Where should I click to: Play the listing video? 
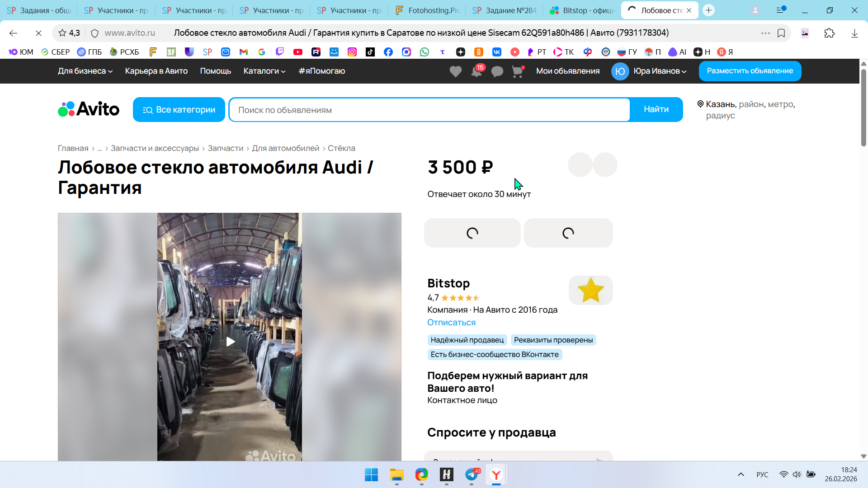tap(230, 342)
